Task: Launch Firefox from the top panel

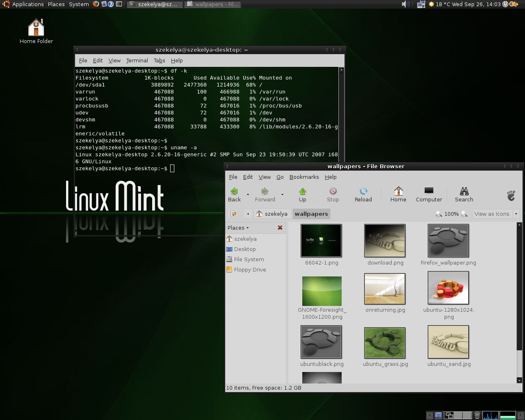Action: coord(96,4)
